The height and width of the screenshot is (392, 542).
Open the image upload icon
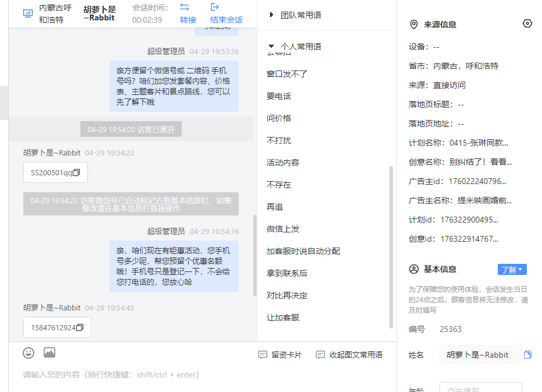click(49, 352)
